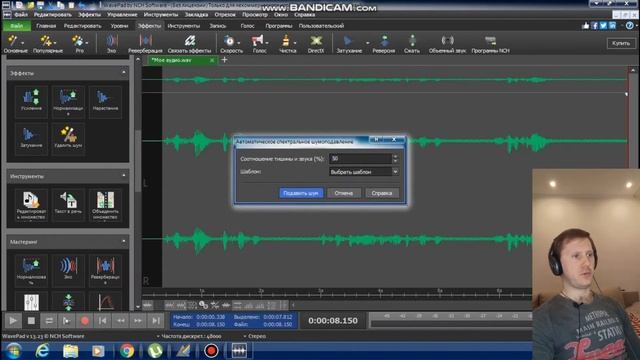Screen dimensions: 640x360
Task: Open the Объединить множество merge tool
Action: (105, 205)
